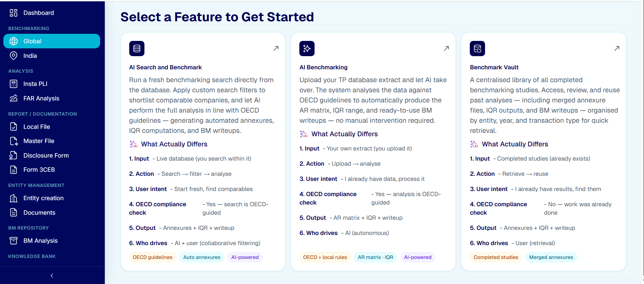Image resolution: width=644 pixels, height=284 pixels.
Task: Select the Global benchmarking item
Action: (52, 41)
